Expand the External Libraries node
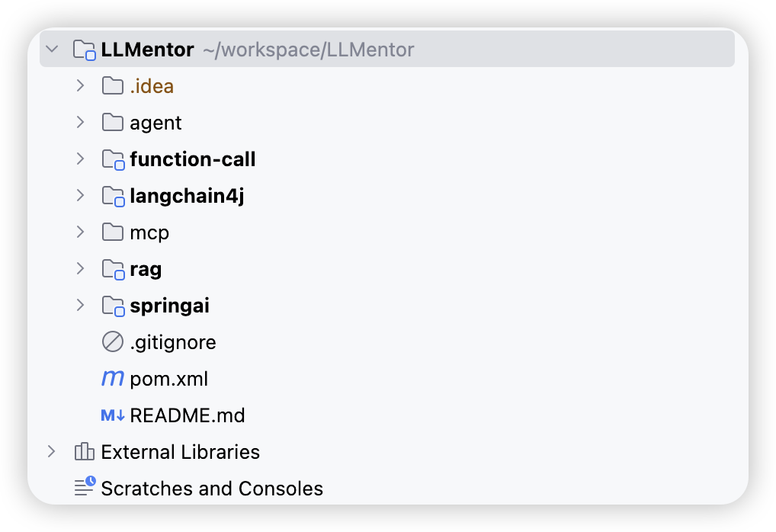Image resolution: width=776 pixels, height=532 pixels. tap(52, 451)
